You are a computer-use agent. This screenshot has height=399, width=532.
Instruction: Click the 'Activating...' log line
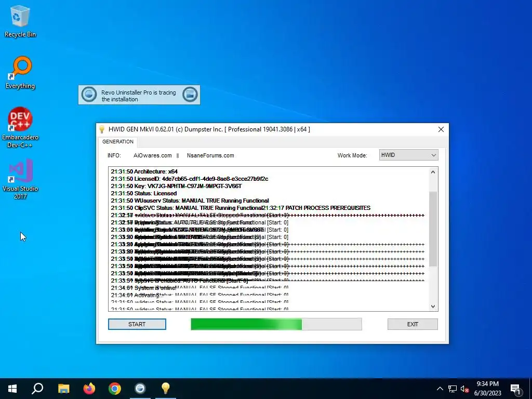(x=137, y=295)
